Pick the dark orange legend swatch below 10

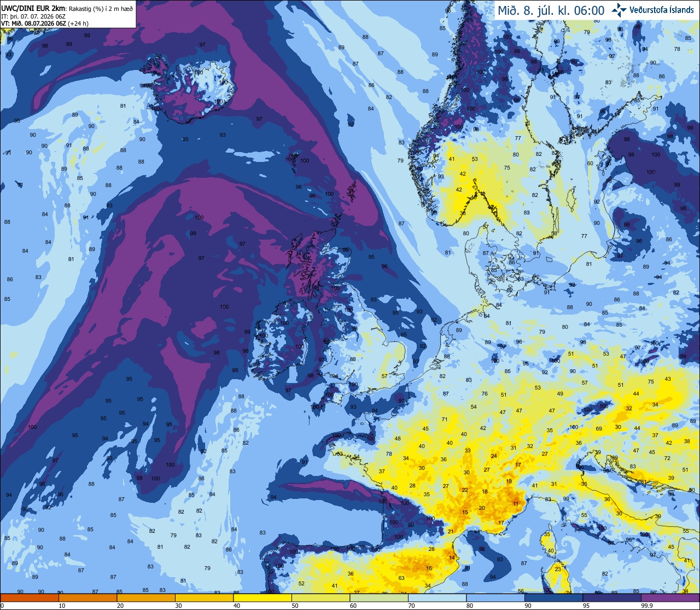click(x=30, y=597)
